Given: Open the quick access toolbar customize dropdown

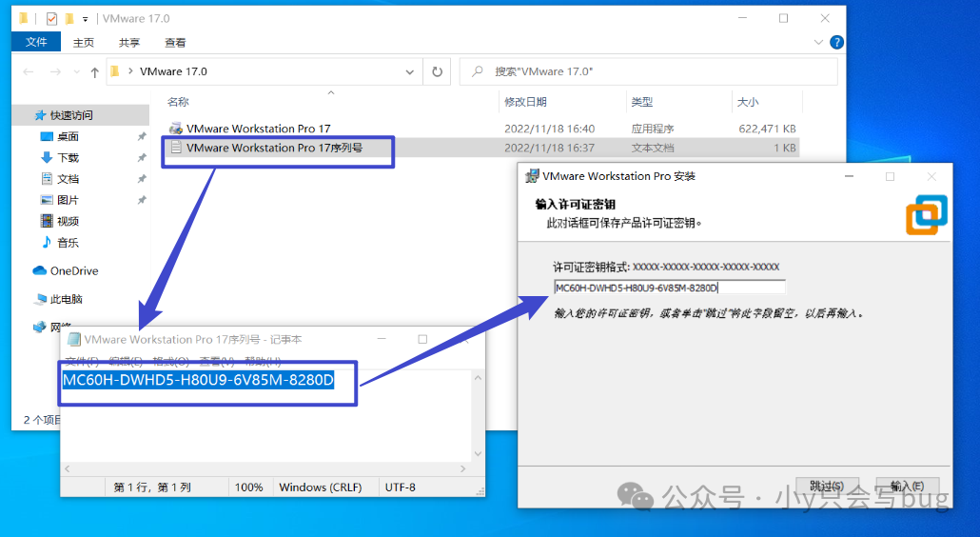Looking at the screenshot, I should coord(85,19).
